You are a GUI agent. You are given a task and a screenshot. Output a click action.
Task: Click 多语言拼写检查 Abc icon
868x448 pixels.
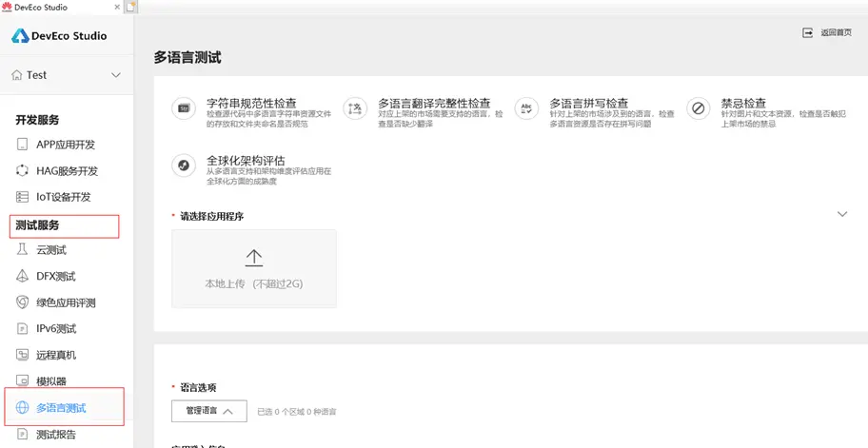pos(526,107)
